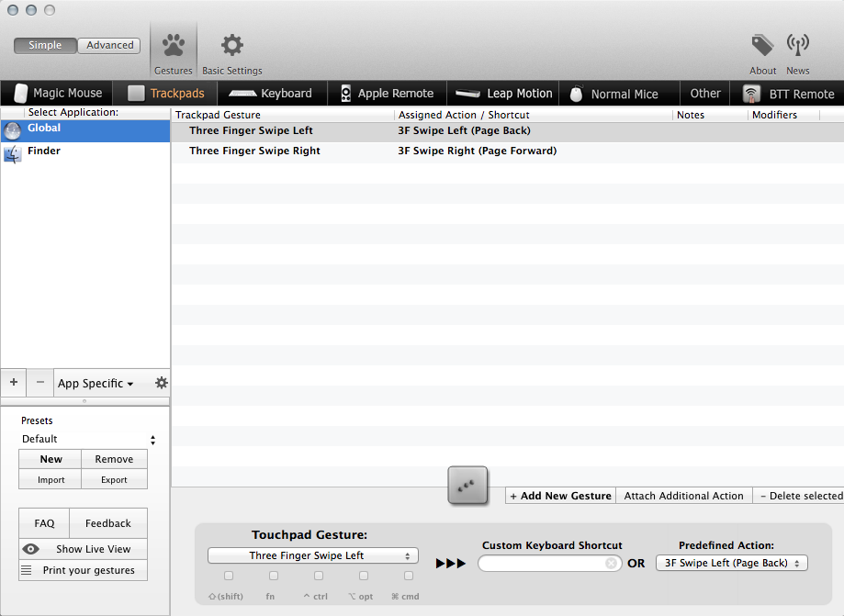
Task: Open the Default presets dropdown
Action: point(88,439)
